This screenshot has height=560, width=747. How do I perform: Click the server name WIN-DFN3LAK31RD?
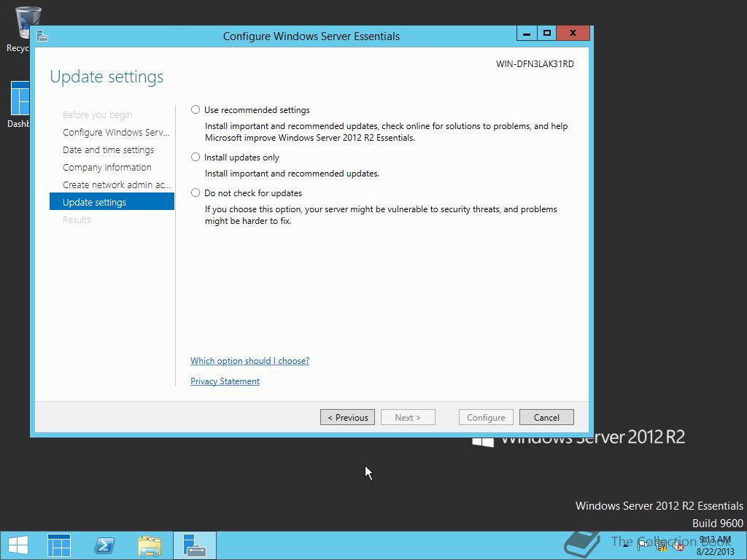point(535,64)
